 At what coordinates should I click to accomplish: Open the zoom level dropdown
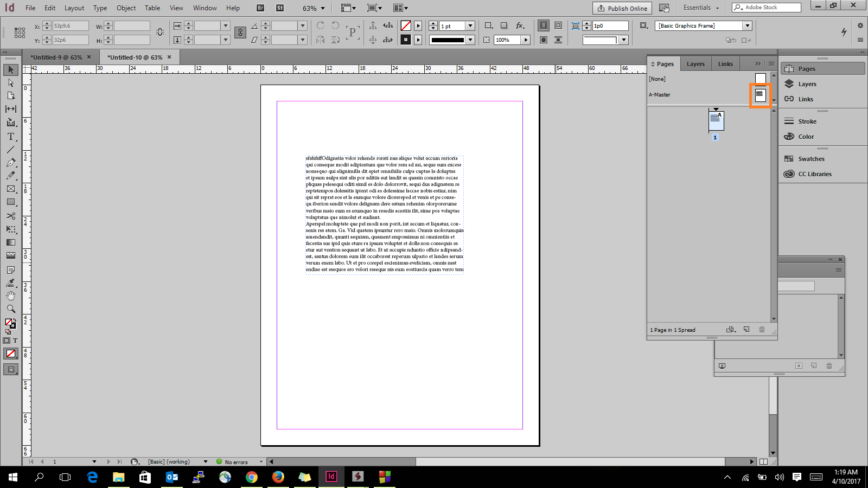point(322,8)
